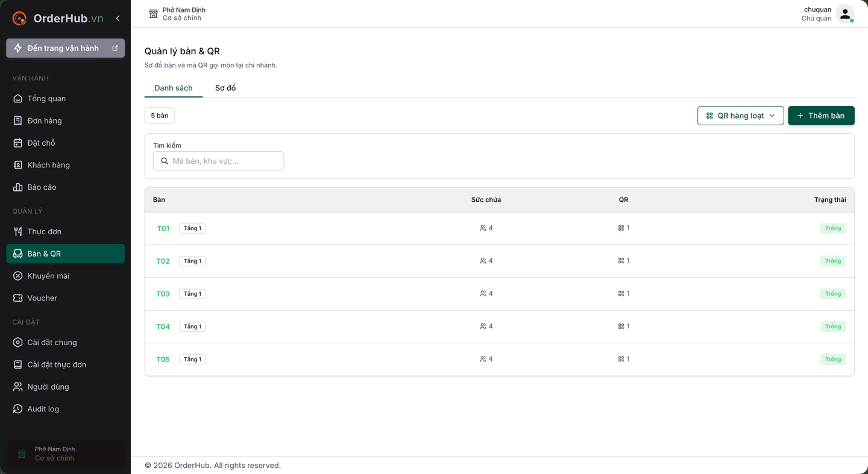Screen dimensions: 868x474
Task: Click the Báo cáo chart icon
Action: (17, 187)
